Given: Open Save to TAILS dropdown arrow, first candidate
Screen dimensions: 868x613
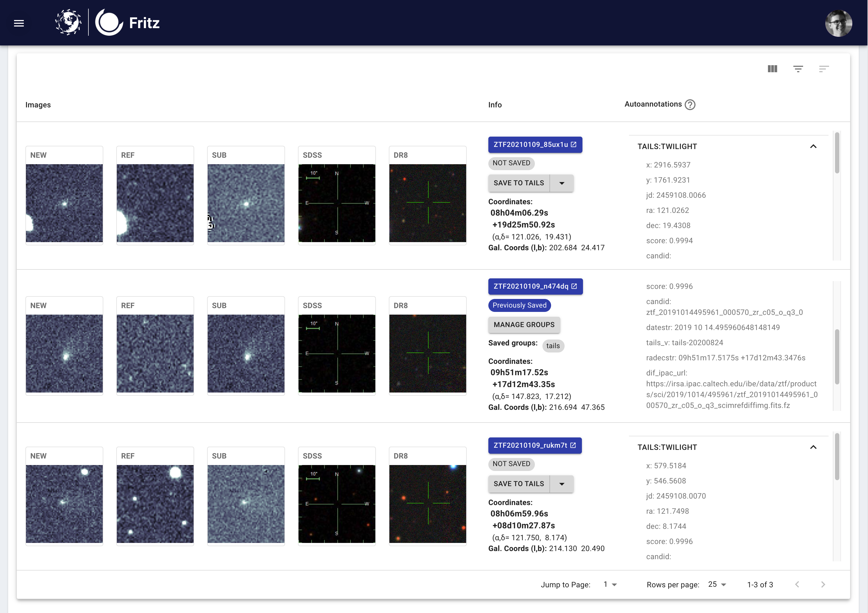Looking at the screenshot, I should [x=562, y=183].
